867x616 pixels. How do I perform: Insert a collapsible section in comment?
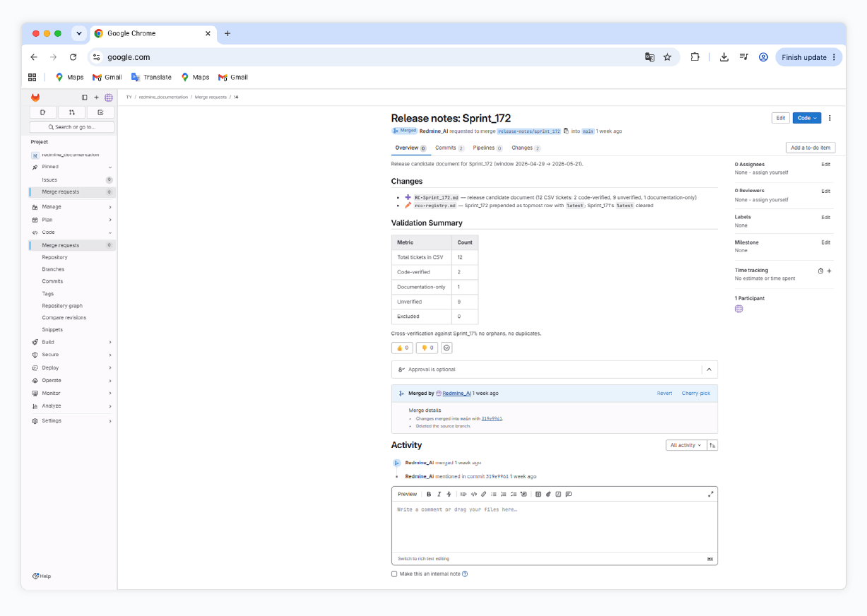click(x=524, y=494)
